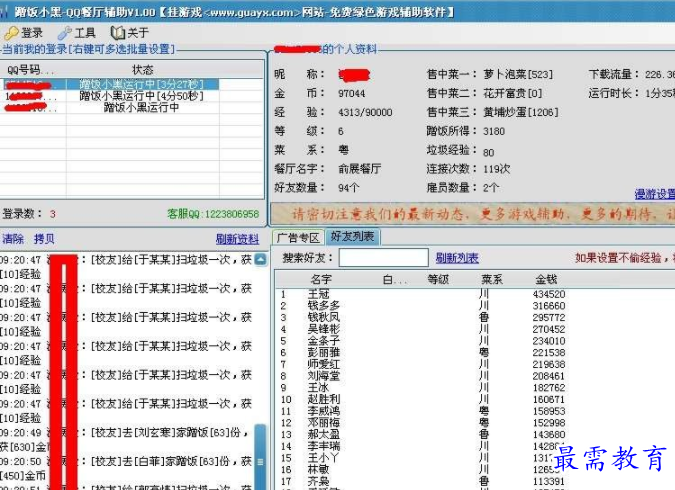The width and height of the screenshot is (675, 490).
Task: Click the 刷新资料 link
Action: coord(238,239)
